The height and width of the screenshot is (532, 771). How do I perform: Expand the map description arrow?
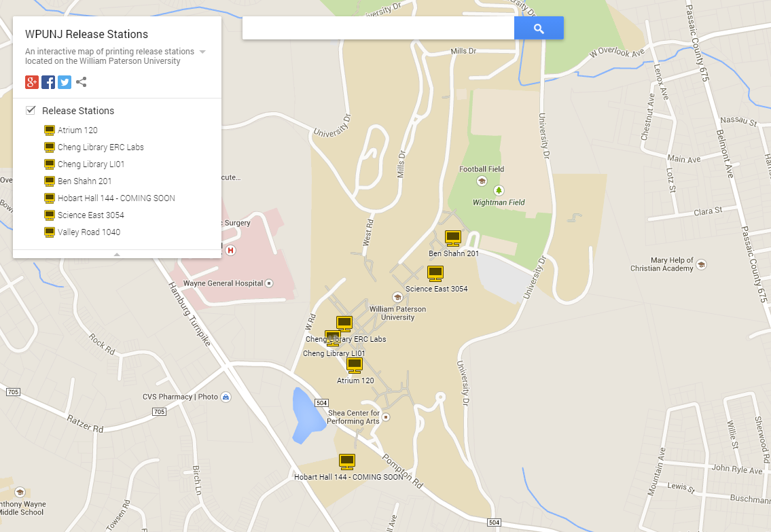tap(202, 52)
